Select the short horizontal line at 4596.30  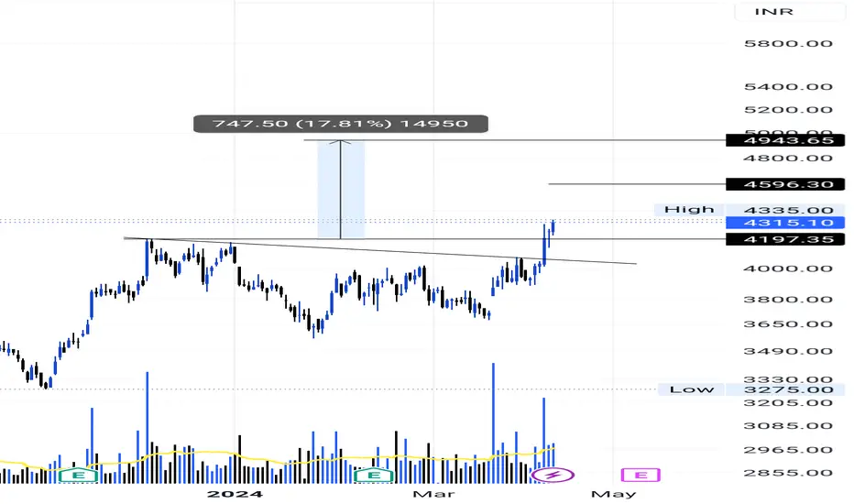pyautogui.click(x=637, y=184)
